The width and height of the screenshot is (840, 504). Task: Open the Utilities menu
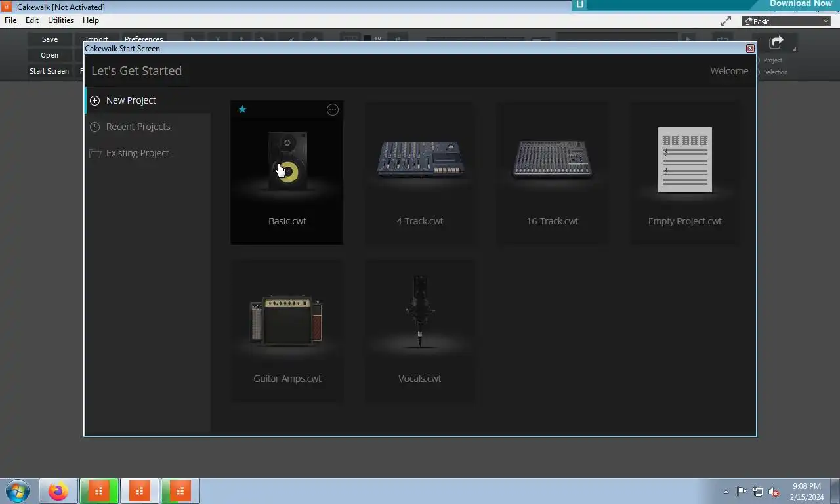tap(60, 20)
